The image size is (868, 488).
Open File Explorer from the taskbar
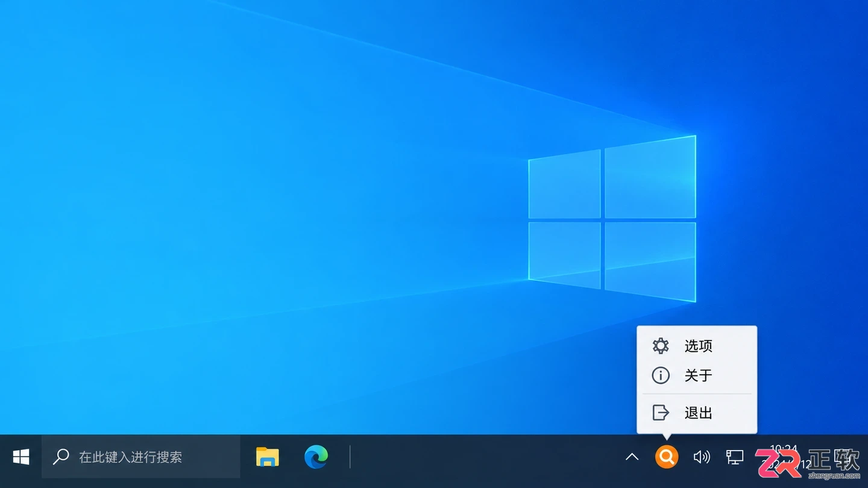[267, 457]
